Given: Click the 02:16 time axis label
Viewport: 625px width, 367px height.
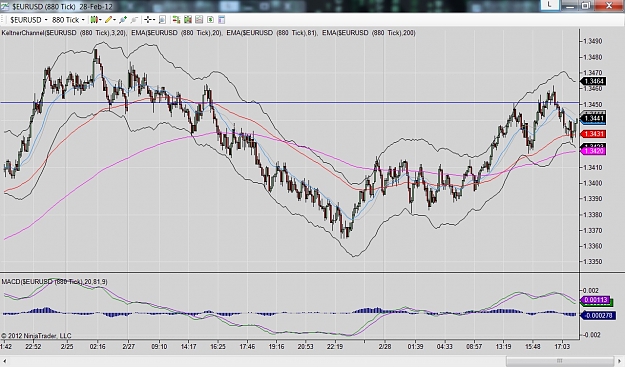Looking at the screenshot, I should click(x=97, y=347).
